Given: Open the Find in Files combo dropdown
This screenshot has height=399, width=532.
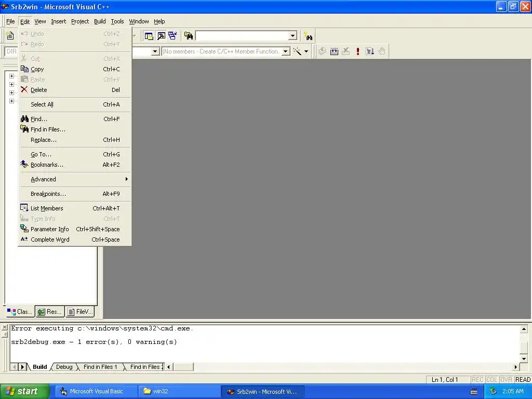Looking at the screenshot, I should pos(293,36).
